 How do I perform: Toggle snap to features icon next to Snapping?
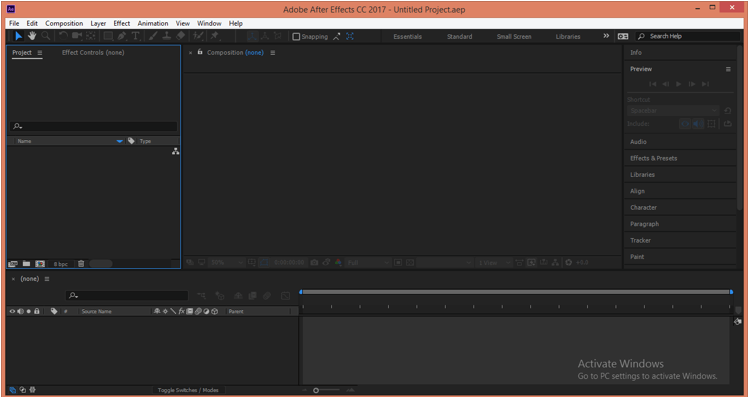(x=336, y=37)
